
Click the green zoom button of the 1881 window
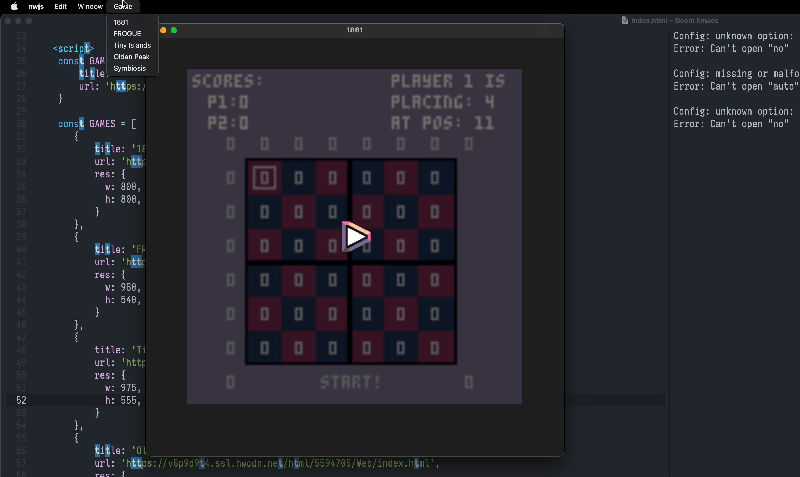pyautogui.click(x=174, y=30)
